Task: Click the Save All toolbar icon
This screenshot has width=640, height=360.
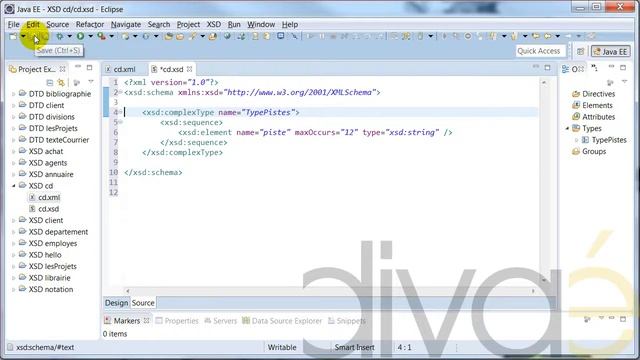Action: [45, 37]
